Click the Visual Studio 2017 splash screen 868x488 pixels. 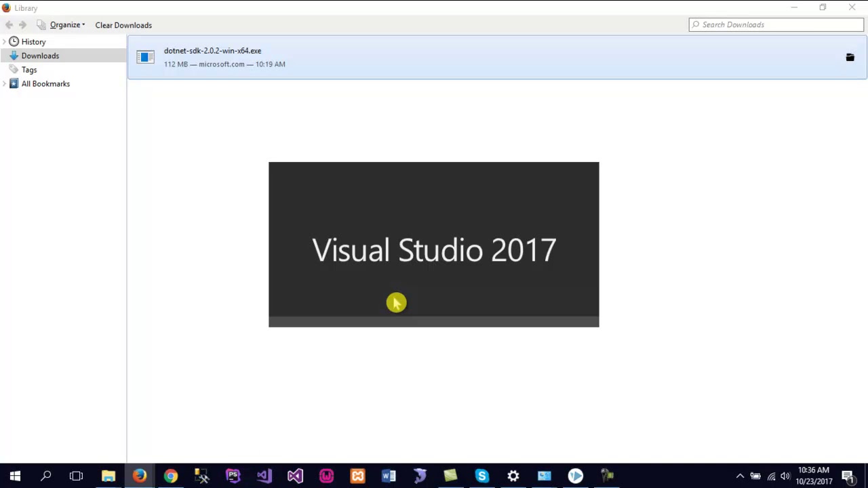[x=434, y=244]
